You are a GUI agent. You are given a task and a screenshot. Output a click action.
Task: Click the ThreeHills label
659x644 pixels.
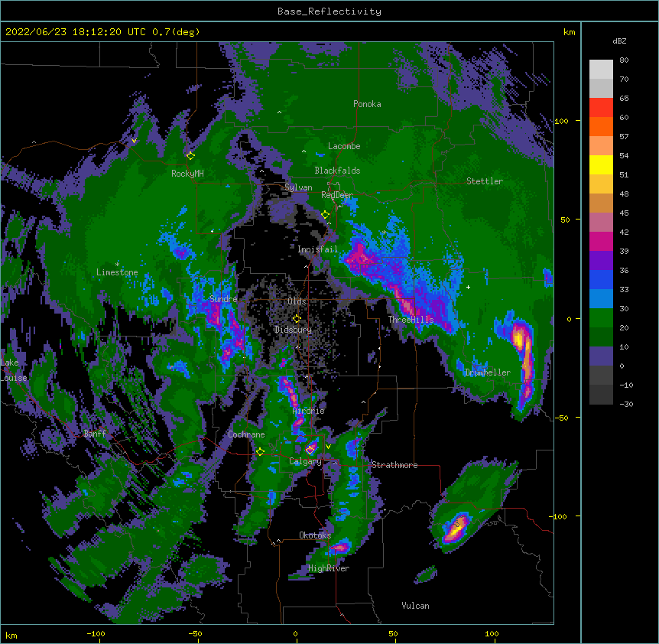[x=411, y=320]
